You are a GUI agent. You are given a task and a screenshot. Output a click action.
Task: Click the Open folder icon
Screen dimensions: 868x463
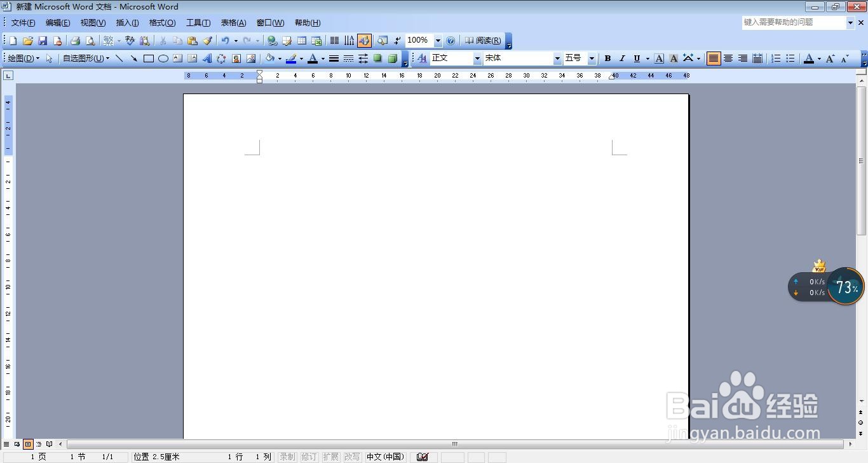click(27, 41)
